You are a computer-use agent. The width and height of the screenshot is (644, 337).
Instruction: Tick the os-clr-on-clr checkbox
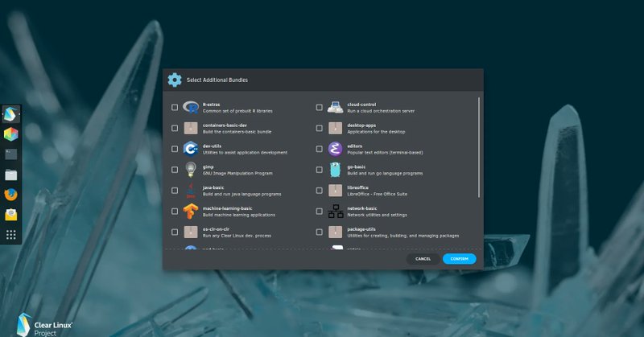coord(175,232)
